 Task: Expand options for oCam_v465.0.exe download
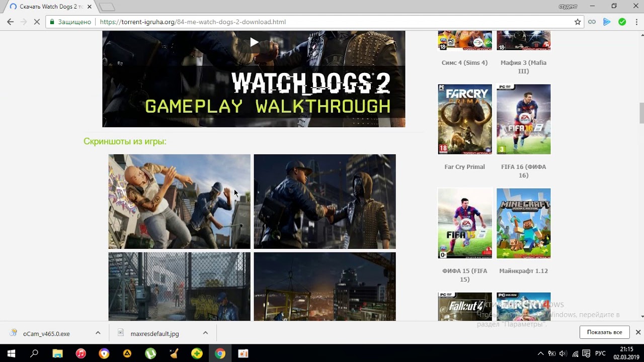tap(98, 333)
